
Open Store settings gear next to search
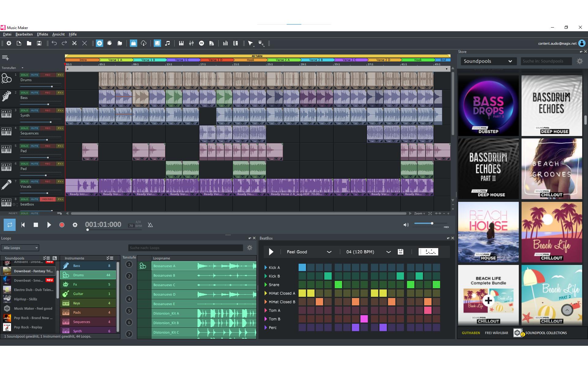580,61
